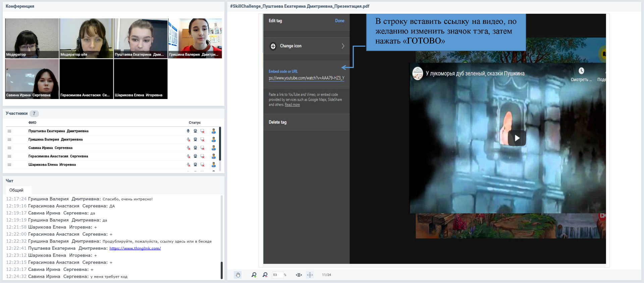Select Пуштаева Екатерина video thumbnail
The height and width of the screenshot is (283, 644).
141,38
